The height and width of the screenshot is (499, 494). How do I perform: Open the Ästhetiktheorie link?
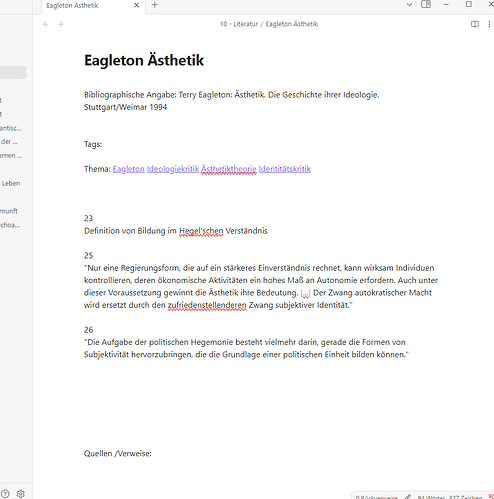coord(229,169)
